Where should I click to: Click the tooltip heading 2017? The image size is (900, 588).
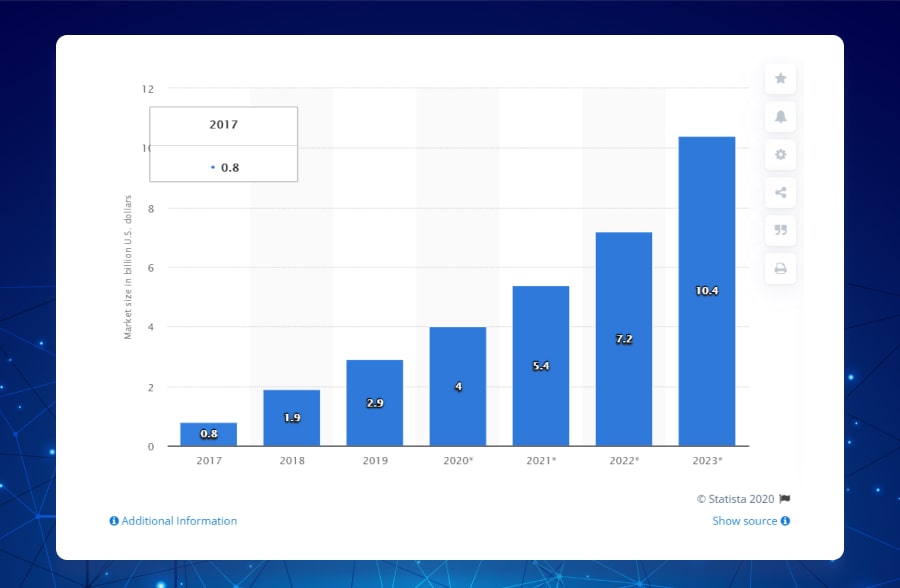[223, 125]
